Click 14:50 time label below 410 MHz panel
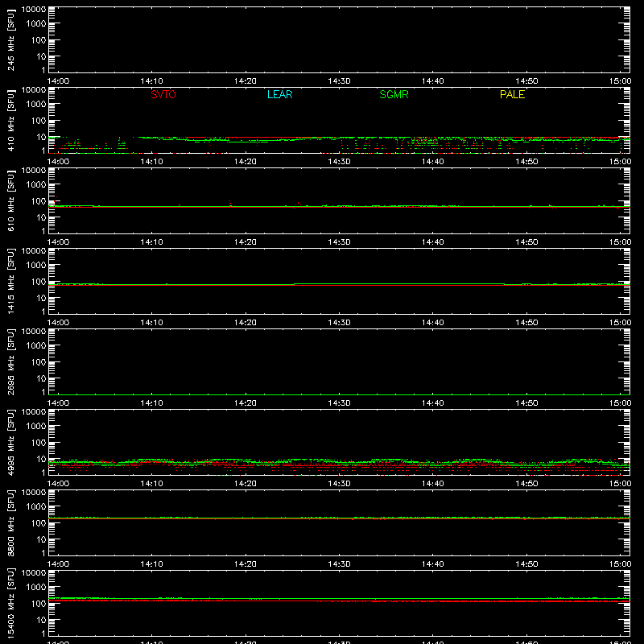This screenshot has width=644, height=644. click(x=526, y=162)
